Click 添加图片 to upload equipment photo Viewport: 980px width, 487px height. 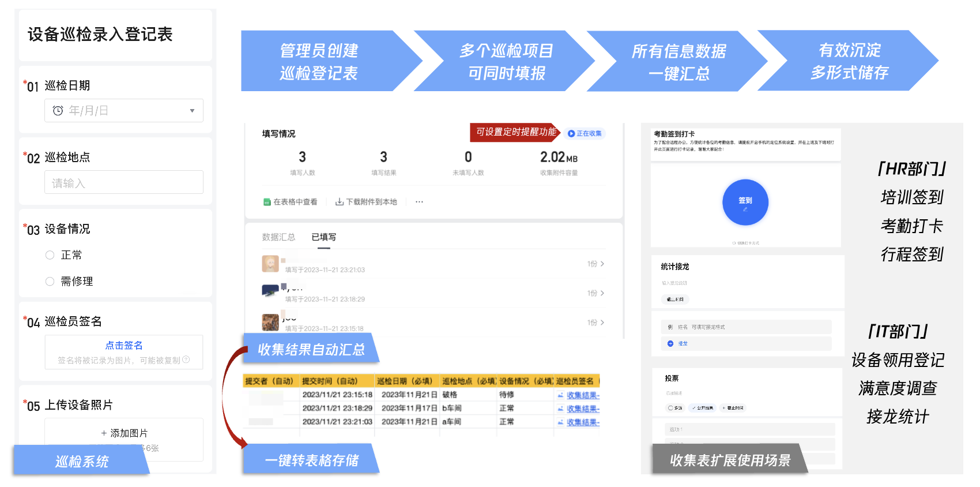(x=124, y=433)
